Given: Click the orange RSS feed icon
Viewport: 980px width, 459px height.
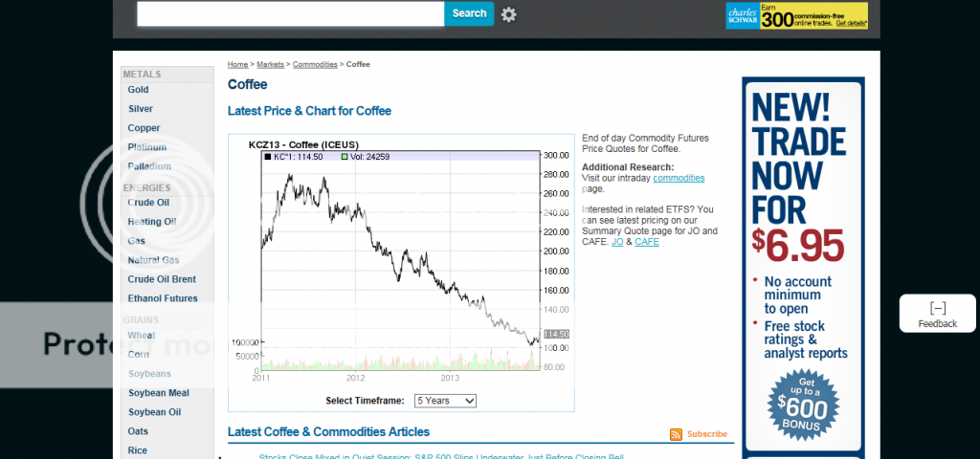Looking at the screenshot, I should tap(677, 434).
